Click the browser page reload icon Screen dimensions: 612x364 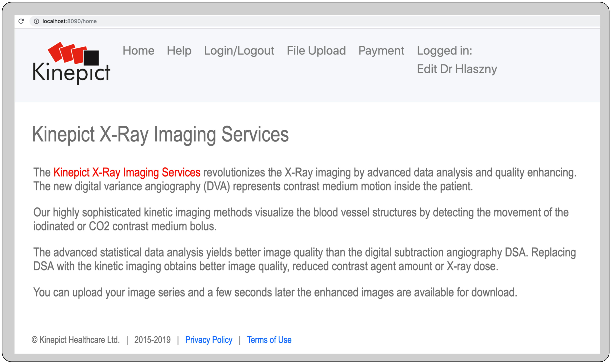click(x=21, y=21)
